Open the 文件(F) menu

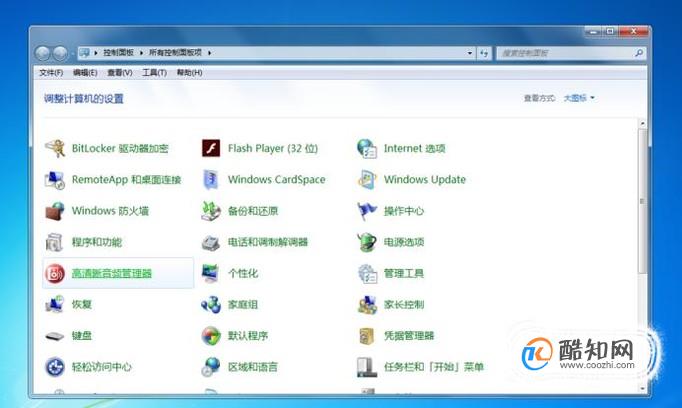pyautogui.click(x=51, y=73)
